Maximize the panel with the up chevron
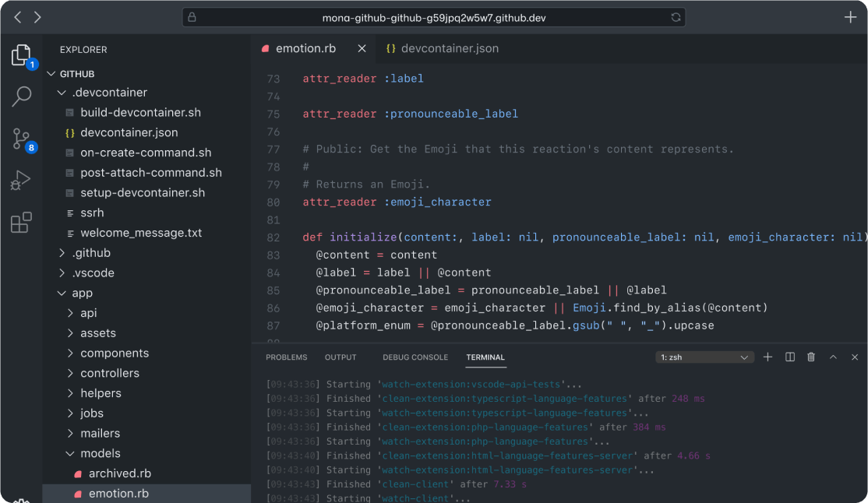Screen dimensions: 868x503 pos(833,357)
